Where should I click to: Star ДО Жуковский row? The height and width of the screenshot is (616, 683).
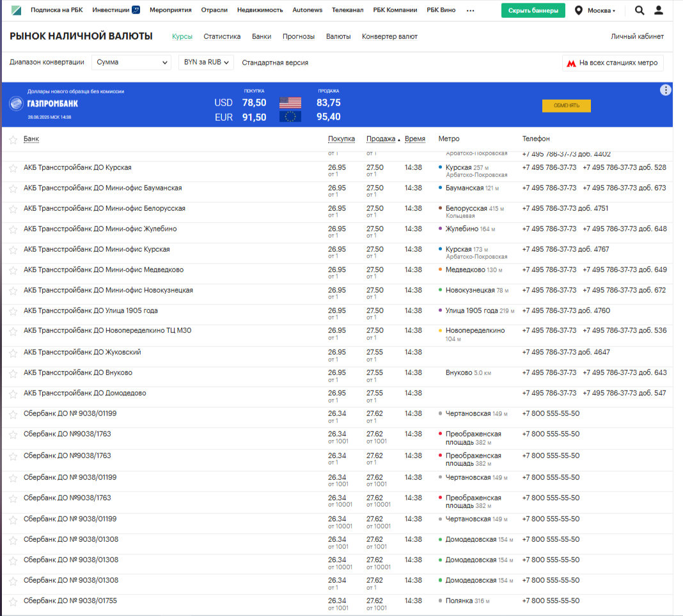click(x=13, y=353)
